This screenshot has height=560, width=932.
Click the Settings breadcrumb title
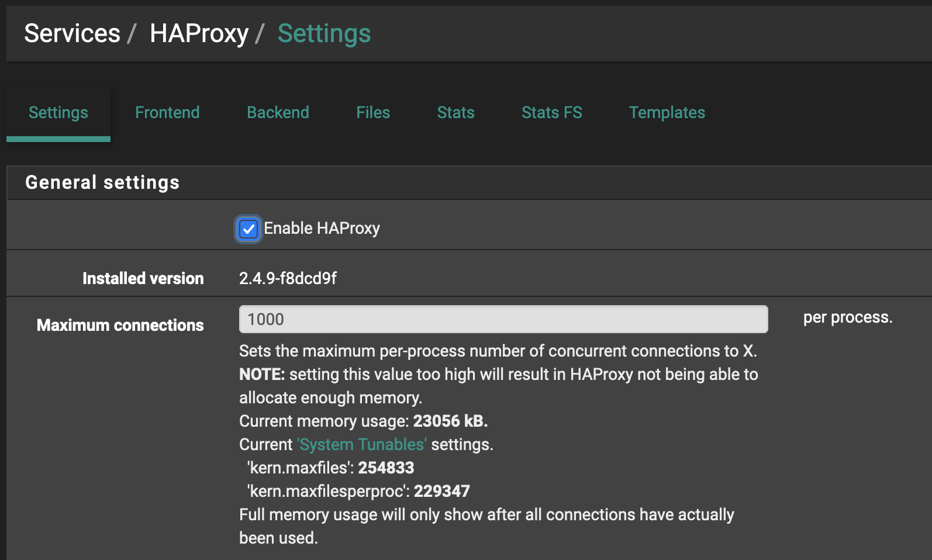click(x=324, y=33)
